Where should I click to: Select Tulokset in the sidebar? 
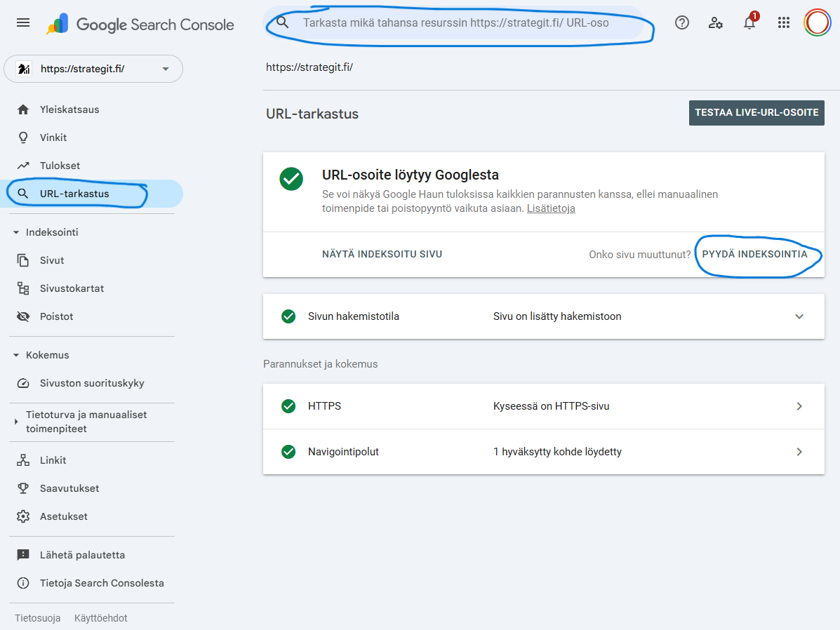tap(60, 166)
